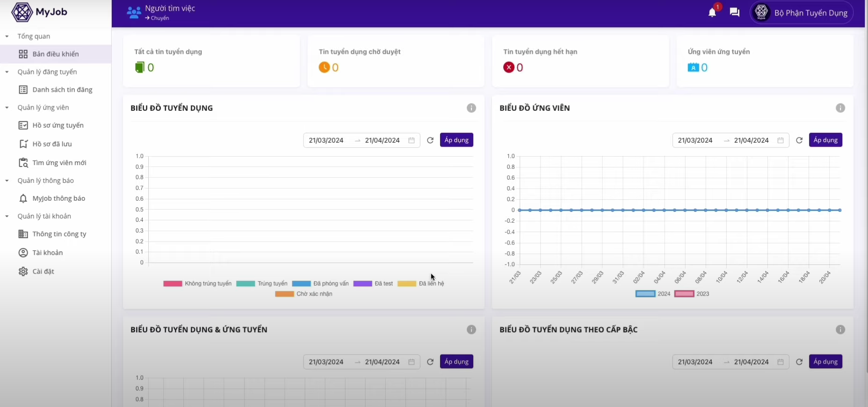868x407 pixels.
Task: Open the Ứng viên ứng tuyển card
Action: pos(765,61)
